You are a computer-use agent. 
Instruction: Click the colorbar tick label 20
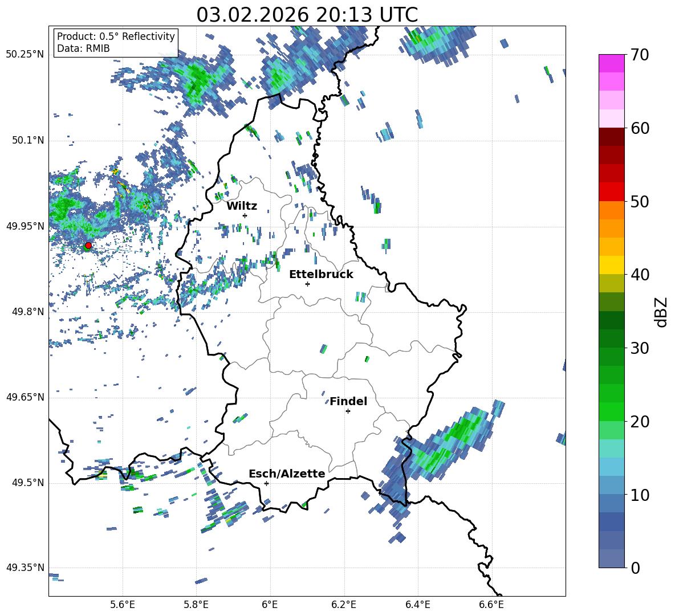tap(640, 422)
